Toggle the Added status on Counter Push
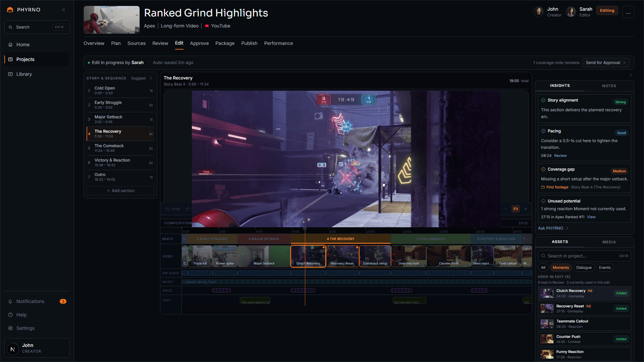The image size is (644, 362). (621, 339)
